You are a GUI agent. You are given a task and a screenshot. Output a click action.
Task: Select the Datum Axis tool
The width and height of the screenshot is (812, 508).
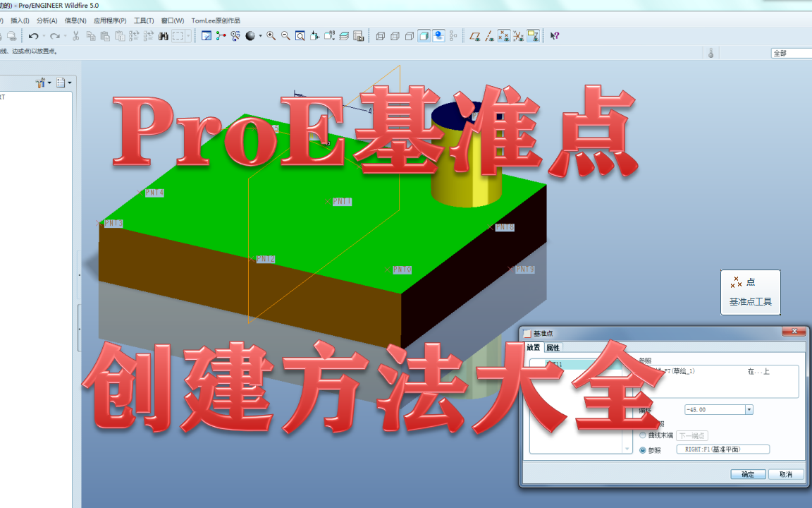pyautogui.click(x=490, y=35)
